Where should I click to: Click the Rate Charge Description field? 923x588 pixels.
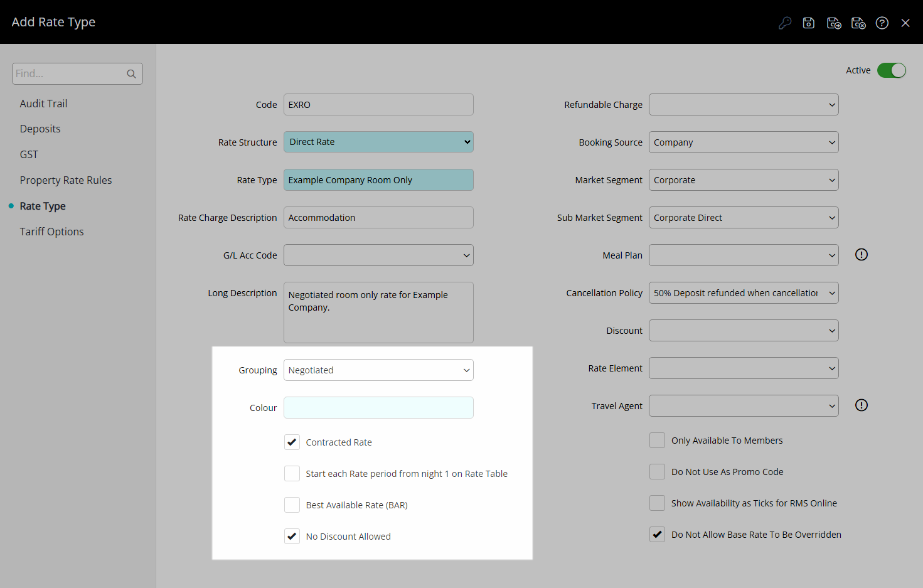[x=378, y=218]
